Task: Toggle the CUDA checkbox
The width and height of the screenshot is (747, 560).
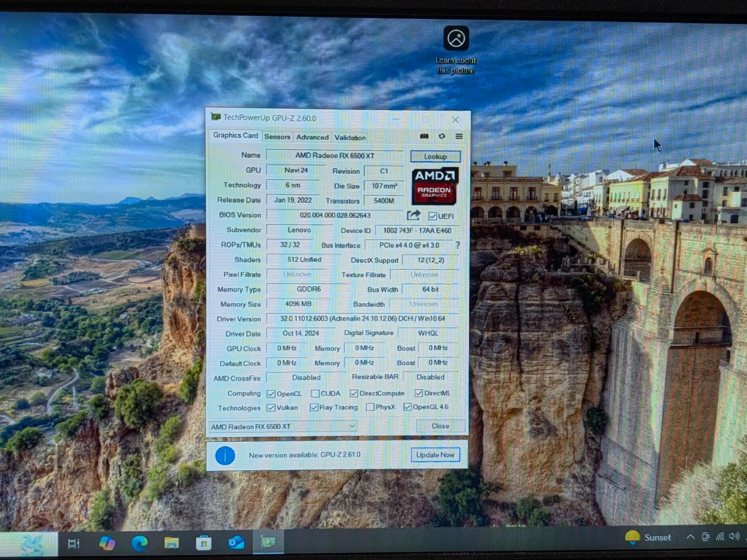Action: (x=315, y=393)
